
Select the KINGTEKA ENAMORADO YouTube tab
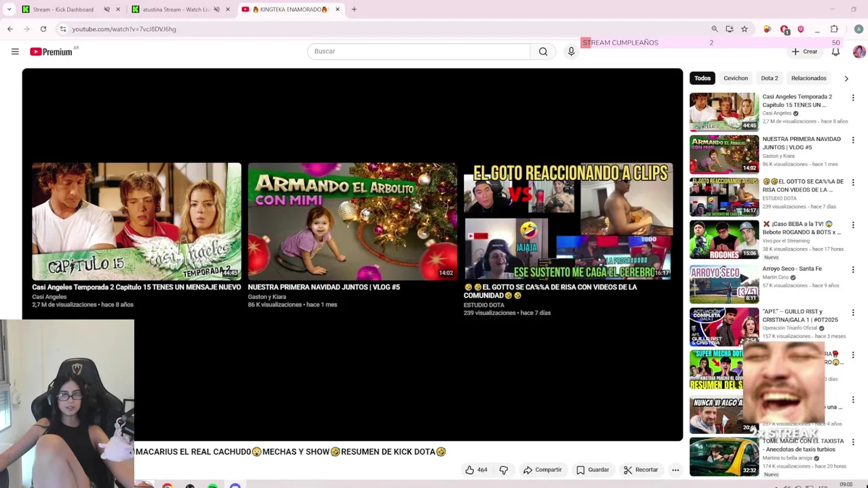tap(290, 9)
